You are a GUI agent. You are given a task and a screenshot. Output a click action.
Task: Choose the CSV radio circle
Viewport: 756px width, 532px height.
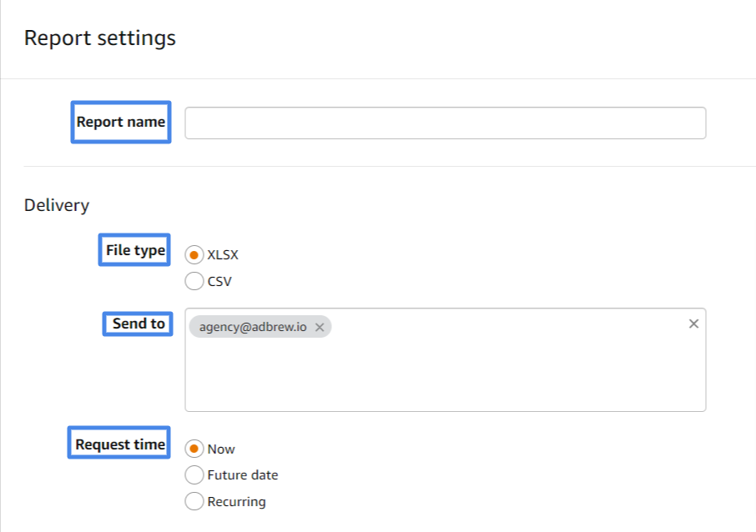point(194,281)
